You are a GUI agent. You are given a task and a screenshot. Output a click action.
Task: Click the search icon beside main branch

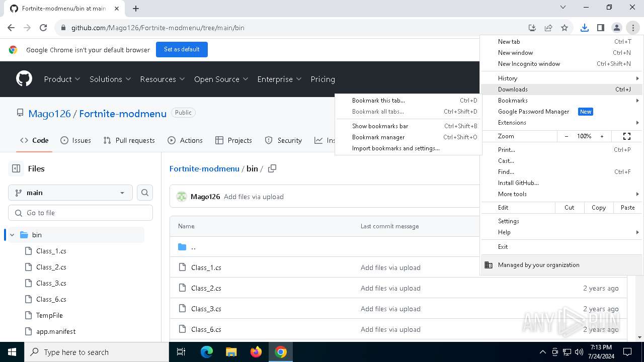[x=145, y=193]
